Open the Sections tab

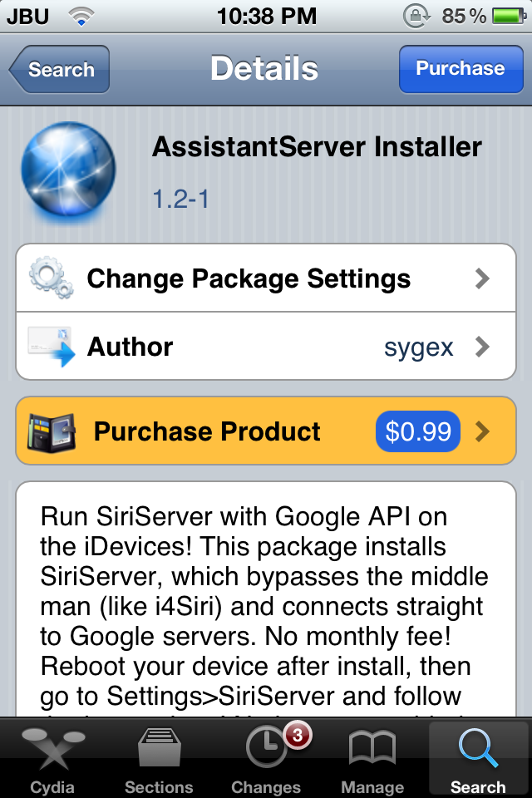point(159,759)
